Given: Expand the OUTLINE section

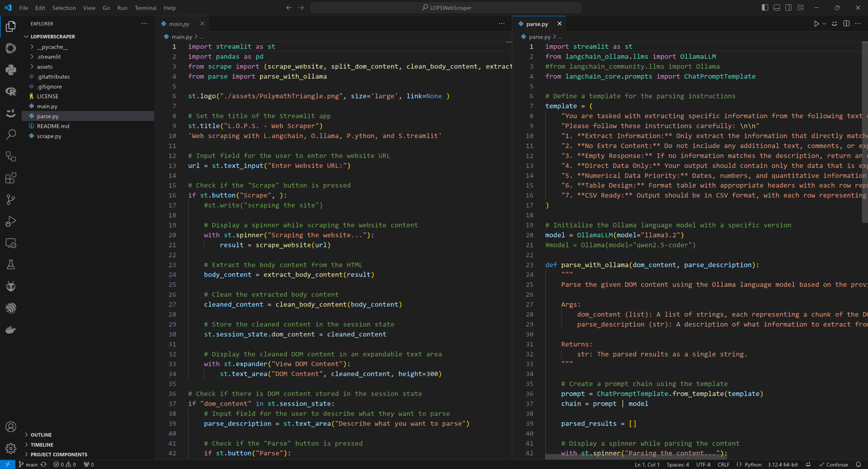Looking at the screenshot, I should coord(88,435).
